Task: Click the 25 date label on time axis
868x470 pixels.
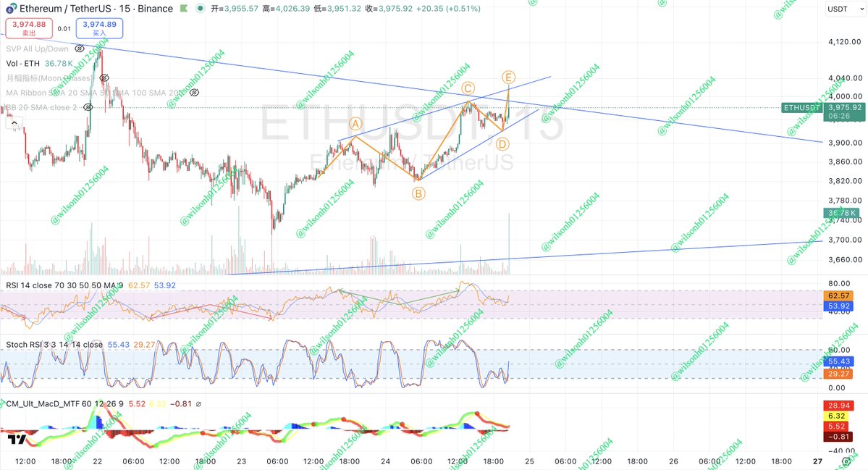Action: [x=529, y=461]
